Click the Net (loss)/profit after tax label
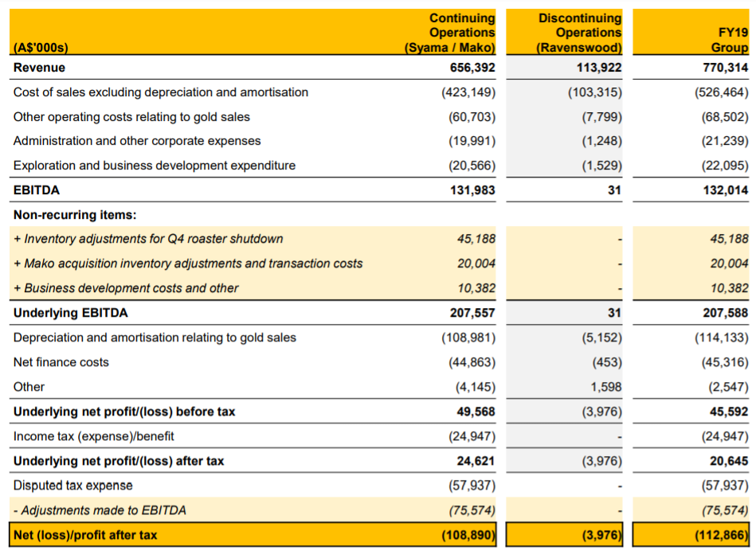 [85, 535]
